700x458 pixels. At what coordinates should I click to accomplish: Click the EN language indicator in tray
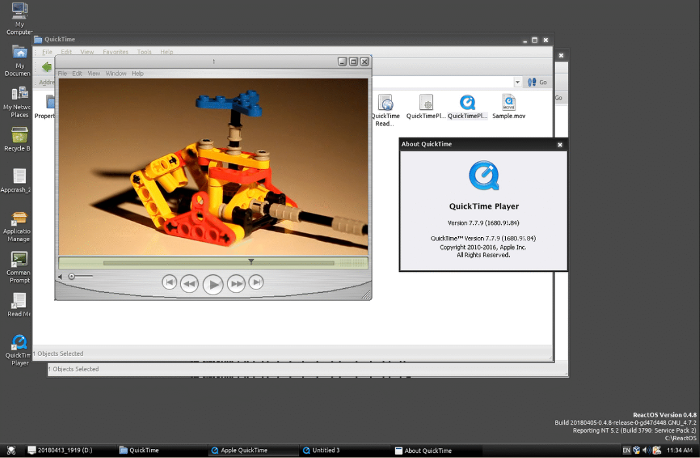[627, 451]
